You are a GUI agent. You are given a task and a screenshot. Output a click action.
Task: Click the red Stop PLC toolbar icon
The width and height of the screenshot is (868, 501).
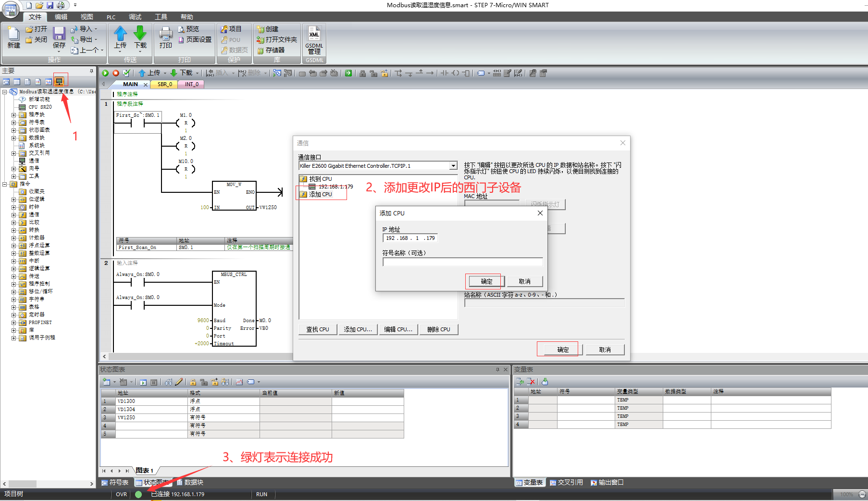[x=116, y=73]
